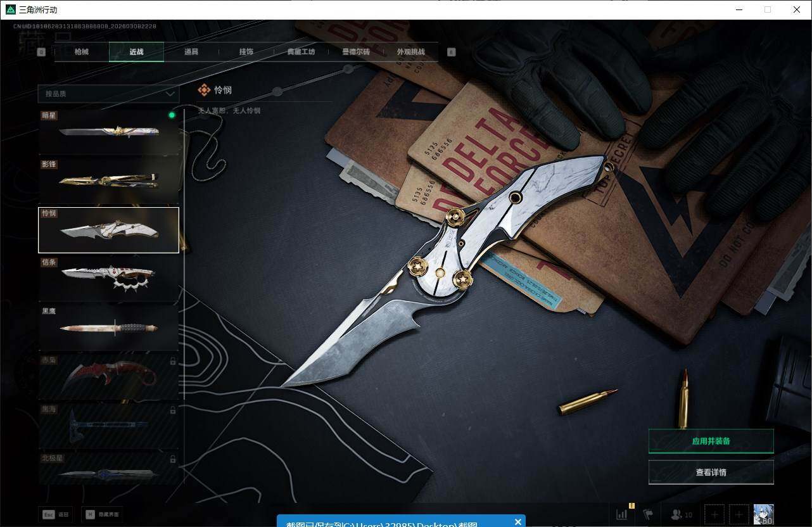812x527 pixels.
Task: Switch to the 挂饰 (charms) tab
Action: (246, 52)
